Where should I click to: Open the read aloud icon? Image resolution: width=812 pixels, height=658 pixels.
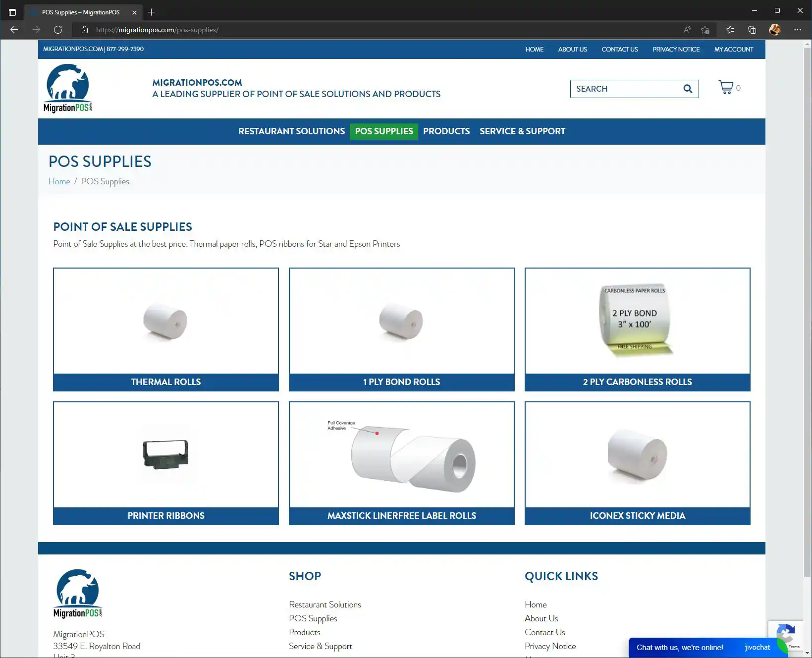pyautogui.click(x=687, y=30)
